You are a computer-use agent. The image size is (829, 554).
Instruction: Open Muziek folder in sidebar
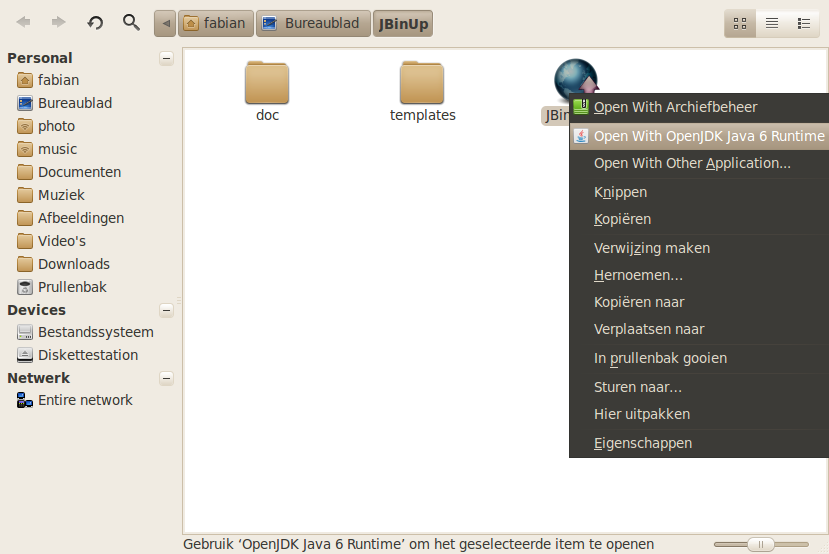pos(51,195)
